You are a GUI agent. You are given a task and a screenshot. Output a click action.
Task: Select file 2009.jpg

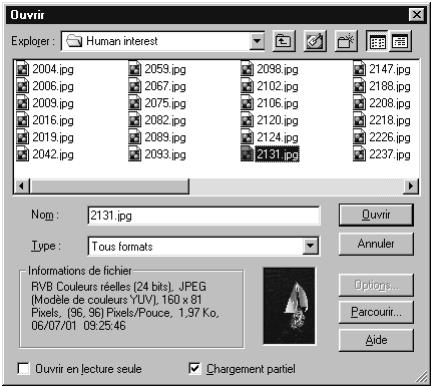click(x=45, y=103)
